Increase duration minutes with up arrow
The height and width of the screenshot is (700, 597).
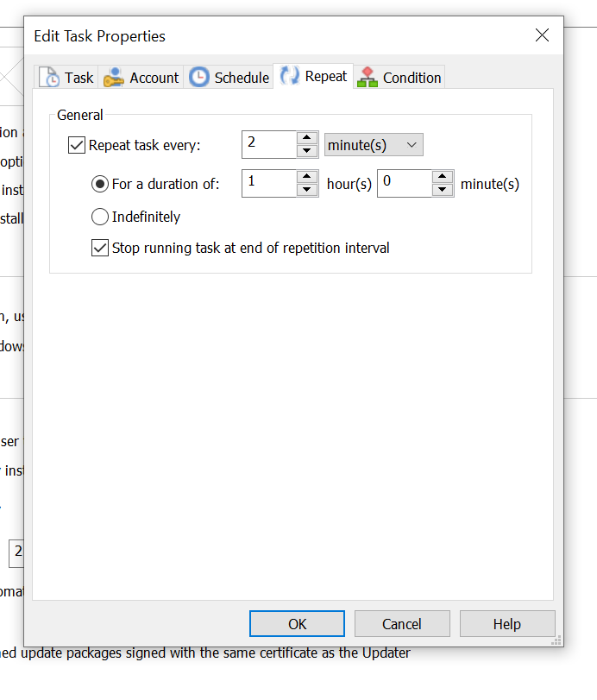point(443,177)
